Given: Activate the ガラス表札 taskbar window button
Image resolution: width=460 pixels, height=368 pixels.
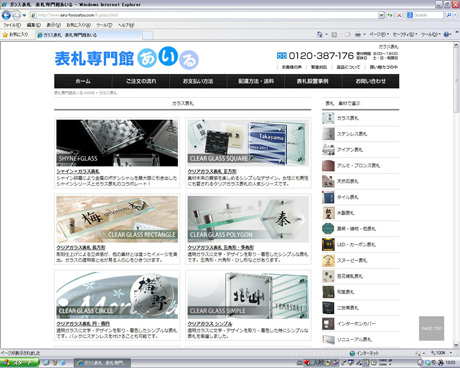Looking at the screenshot, I should [102, 363].
